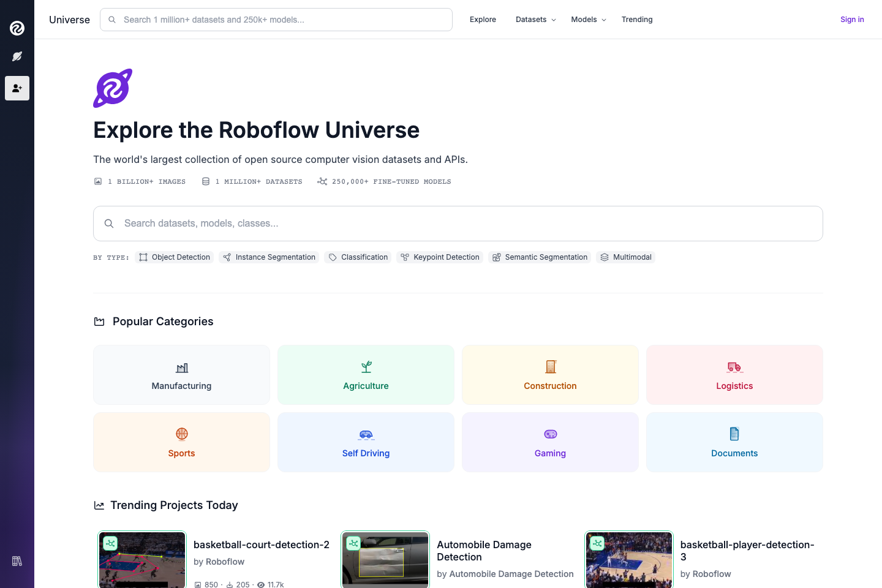
Task: Click the eye views icon showing 11.7k
Action: click(262, 584)
